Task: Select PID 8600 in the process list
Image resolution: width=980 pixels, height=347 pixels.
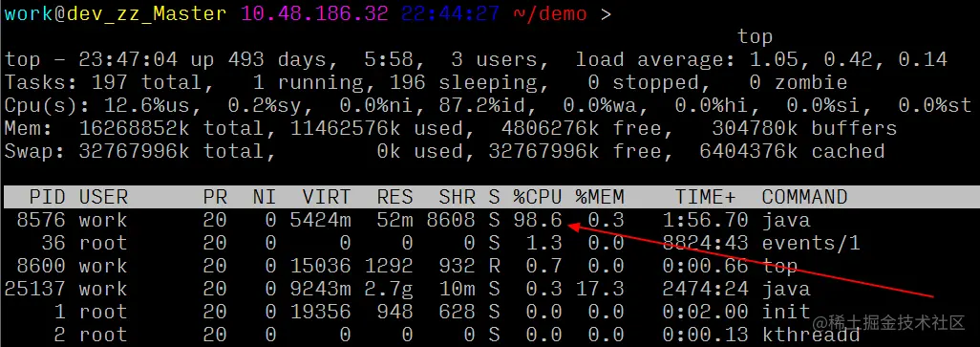Action: tap(41, 266)
